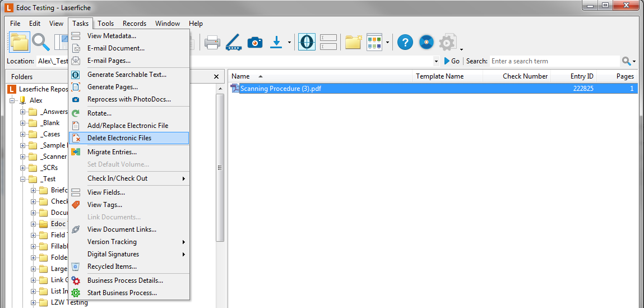
Task: Expand the LZW Testing folder node
Action: pos(34,302)
